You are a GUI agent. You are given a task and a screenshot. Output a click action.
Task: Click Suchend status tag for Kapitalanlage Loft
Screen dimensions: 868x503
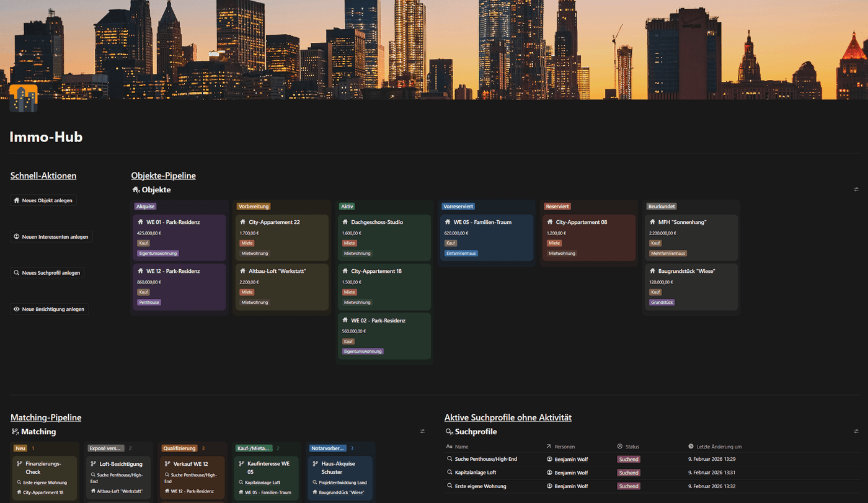(x=628, y=473)
